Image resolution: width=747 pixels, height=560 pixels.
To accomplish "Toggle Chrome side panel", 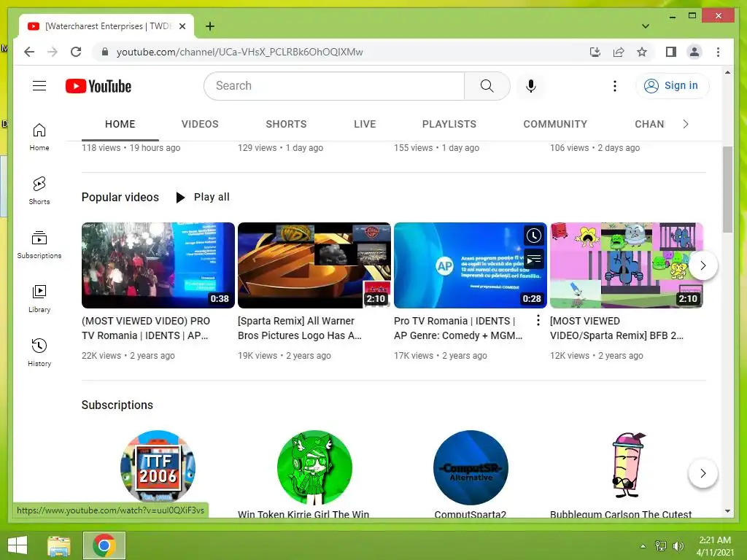I will [x=671, y=52].
